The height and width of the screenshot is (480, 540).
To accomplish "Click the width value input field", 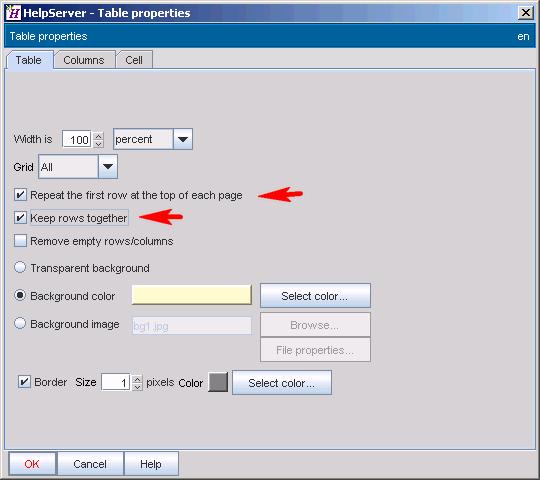I will 76,139.
